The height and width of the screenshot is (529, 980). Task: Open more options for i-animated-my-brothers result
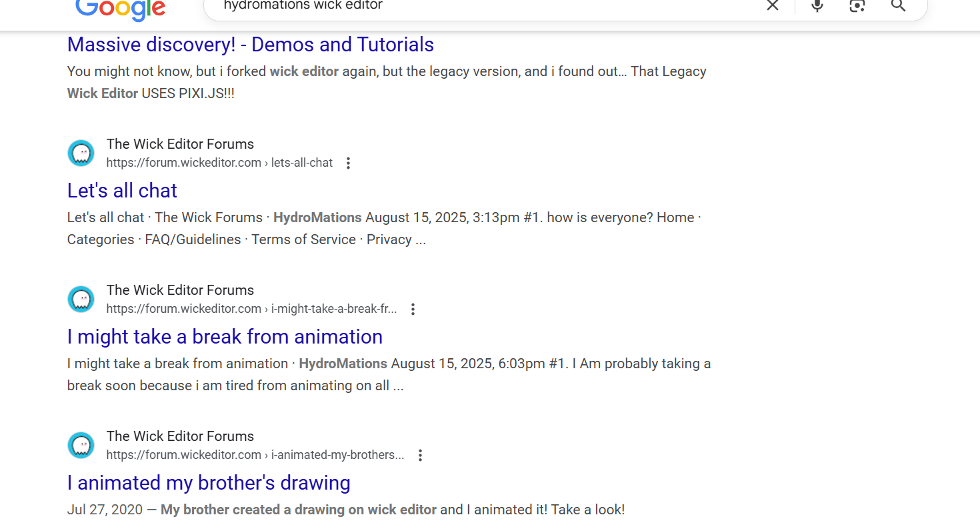coord(420,456)
